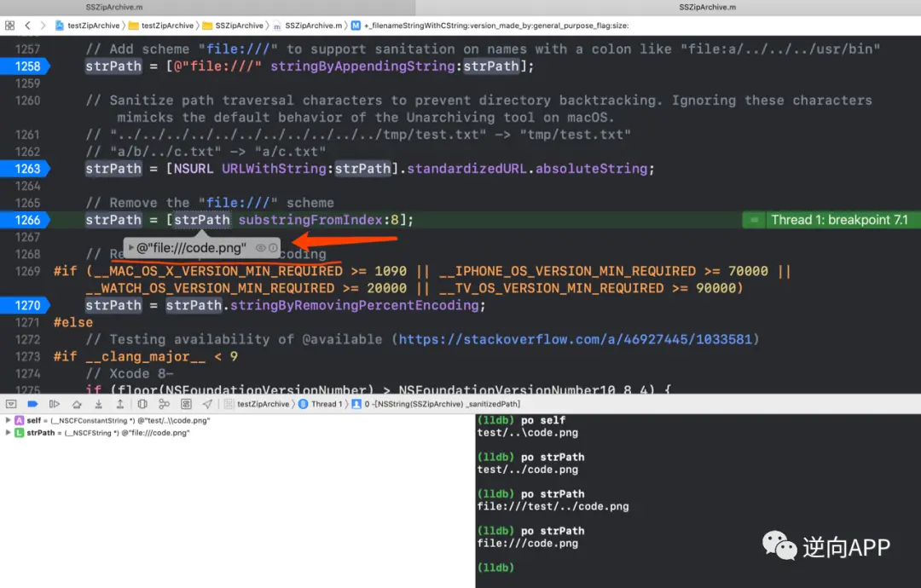Toggle the breakpoint on line 1266
This screenshot has height=588, width=921.
click(26, 220)
